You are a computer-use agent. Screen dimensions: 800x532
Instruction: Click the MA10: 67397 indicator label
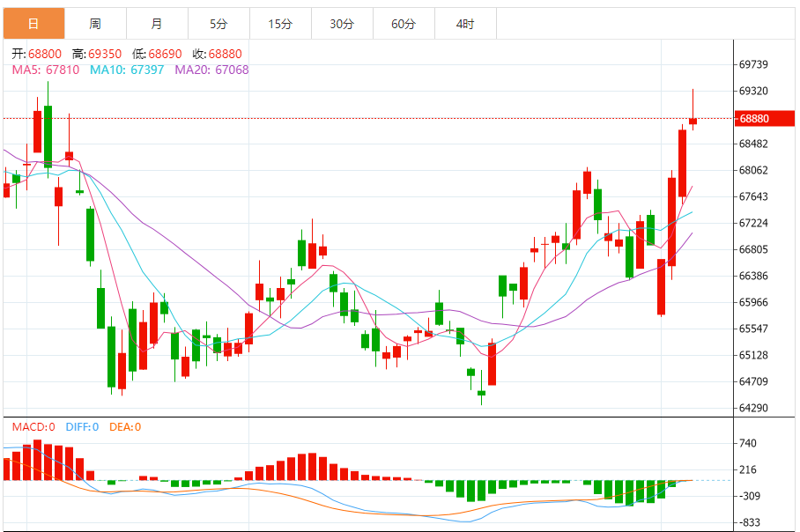tap(127, 70)
